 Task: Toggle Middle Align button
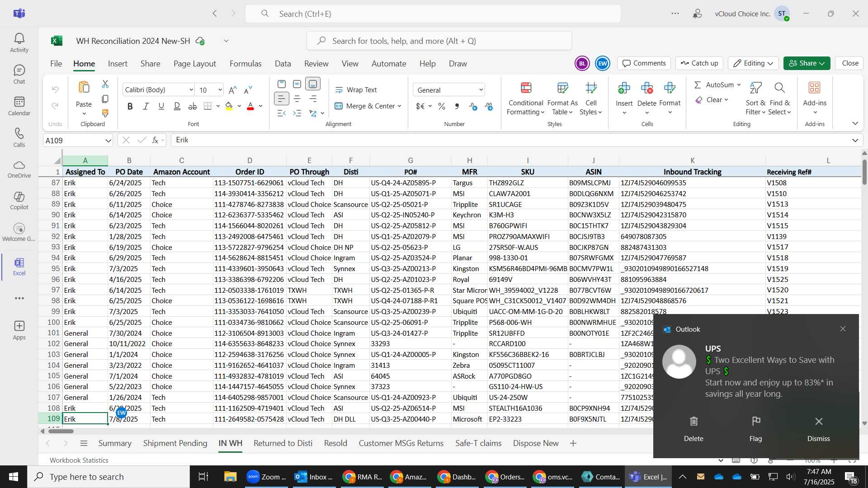[297, 84]
